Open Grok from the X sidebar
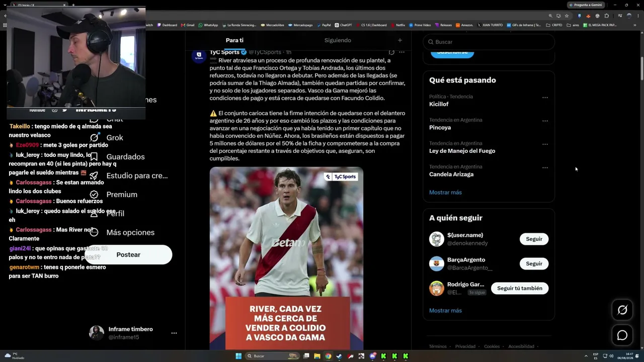Viewport: 644px width, 362px height. (107, 138)
